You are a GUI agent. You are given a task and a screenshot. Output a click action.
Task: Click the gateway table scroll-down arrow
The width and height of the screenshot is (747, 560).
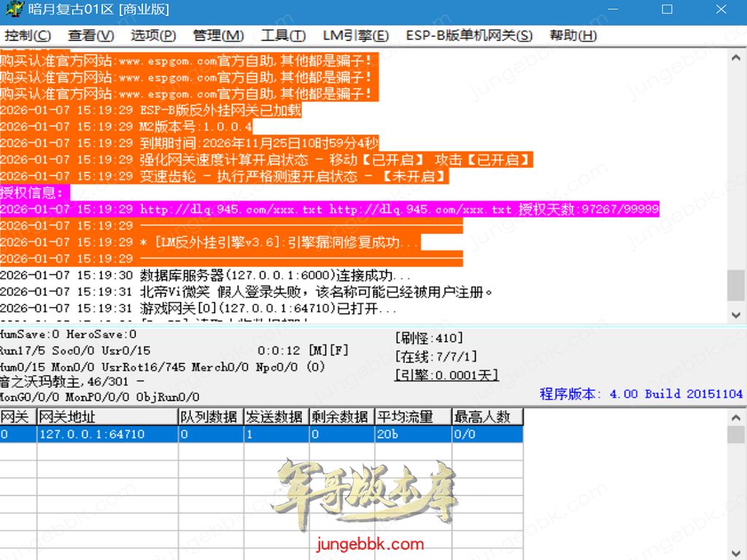point(737,552)
